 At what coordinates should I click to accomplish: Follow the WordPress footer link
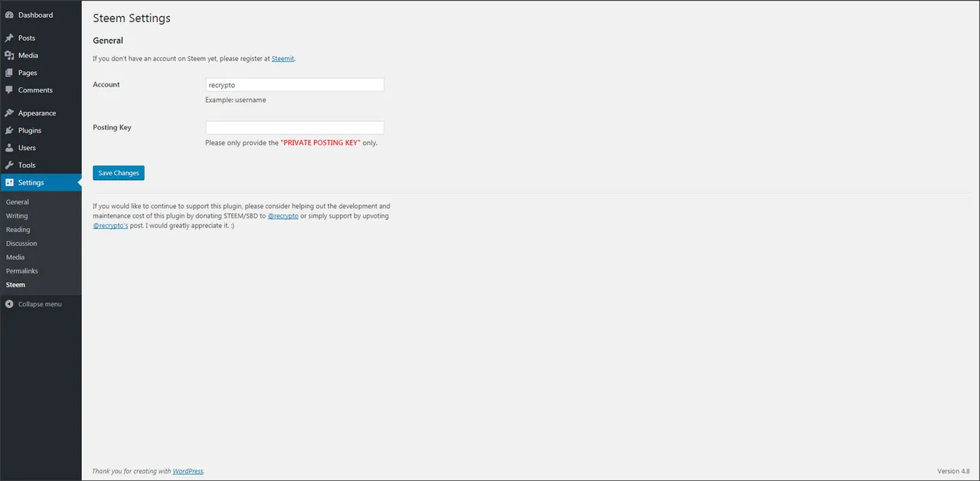coord(188,471)
